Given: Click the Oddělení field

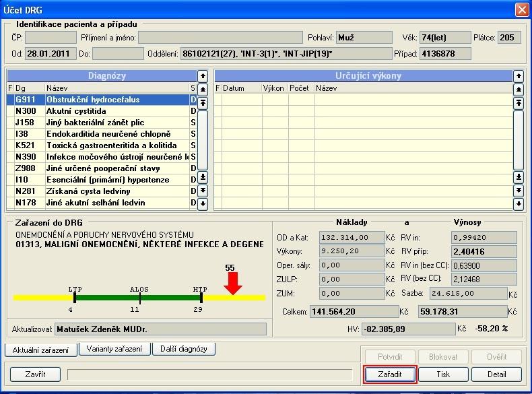Looking at the screenshot, I should [286, 54].
